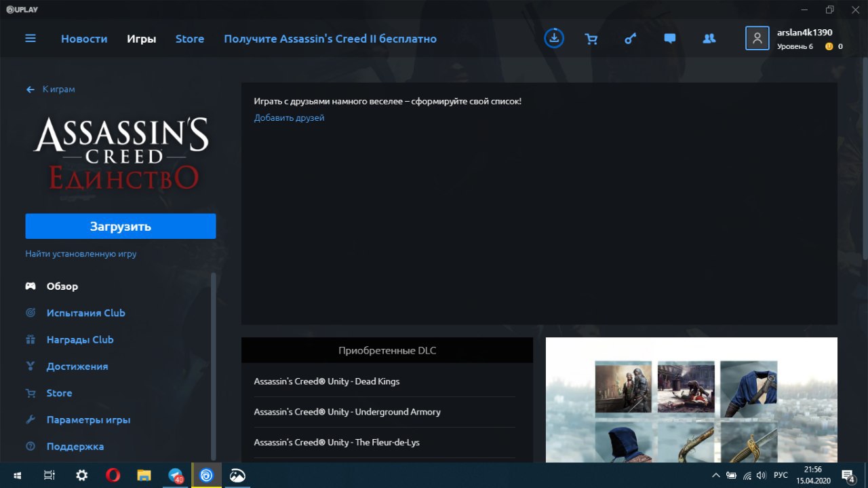Screen dimensions: 868x488
Task: Click the question icon beside Поддержка
Action: (31, 447)
